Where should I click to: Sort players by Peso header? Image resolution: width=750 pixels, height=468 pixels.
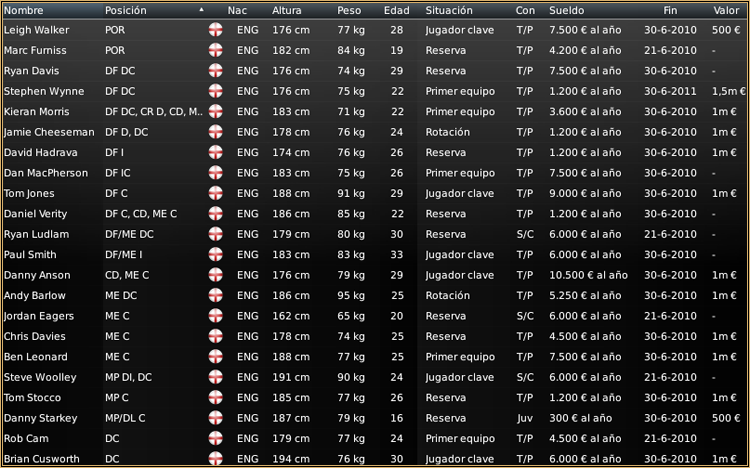(x=349, y=10)
